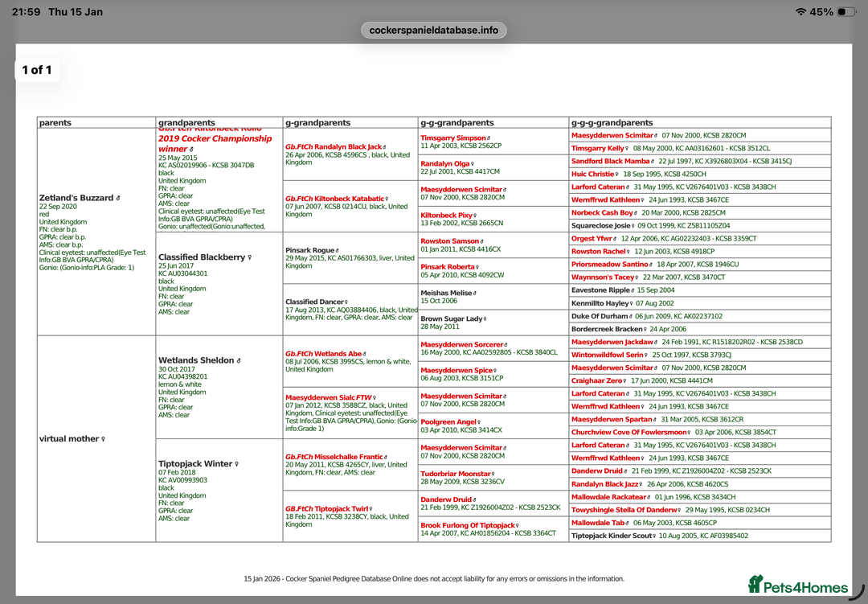Tap the battery indicator icon

pyautogui.click(x=846, y=12)
